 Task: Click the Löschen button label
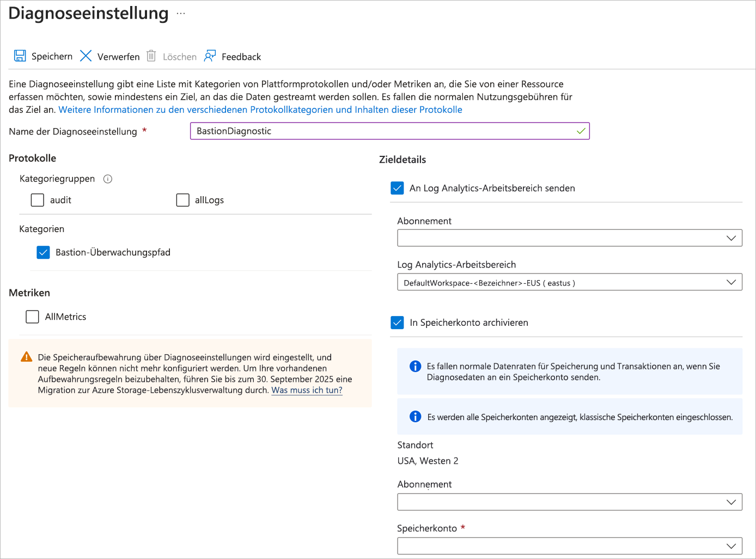coord(180,57)
